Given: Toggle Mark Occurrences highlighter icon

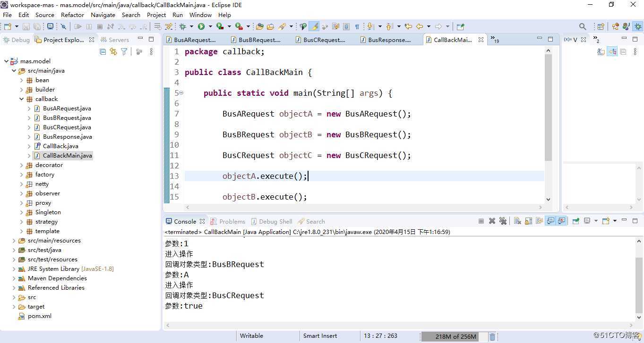Looking at the screenshot, I should click(314, 27).
